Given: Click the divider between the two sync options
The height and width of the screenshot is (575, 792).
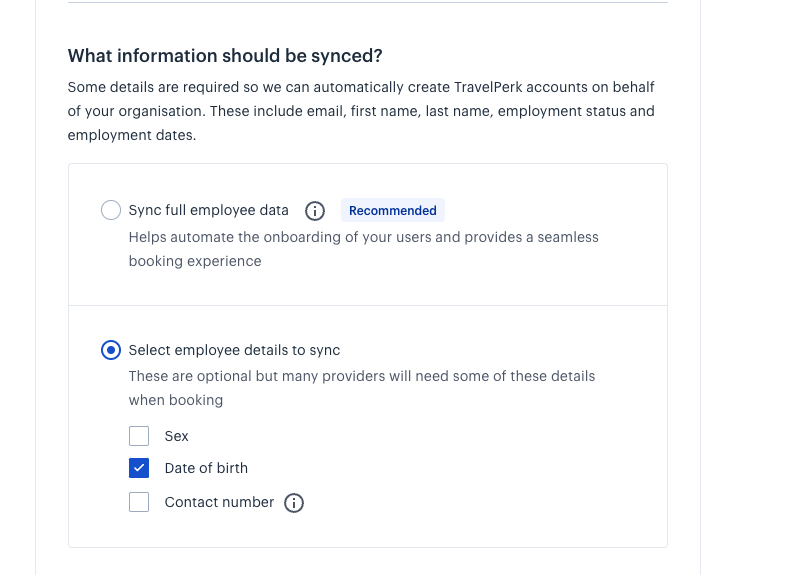Looking at the screenshot, I should point(368,305).
